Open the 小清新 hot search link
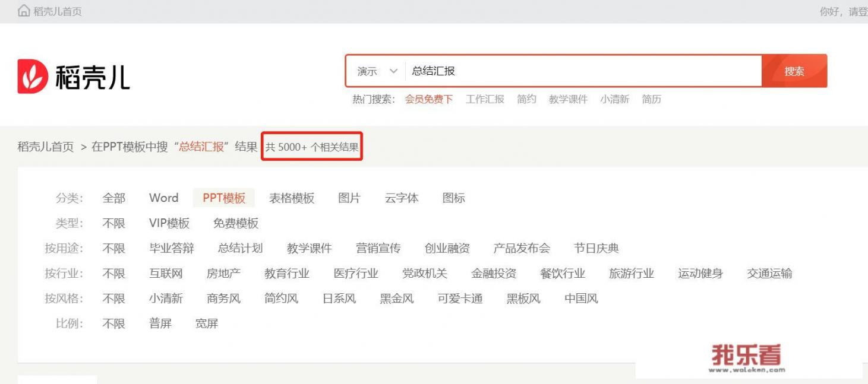 (614, 99)
